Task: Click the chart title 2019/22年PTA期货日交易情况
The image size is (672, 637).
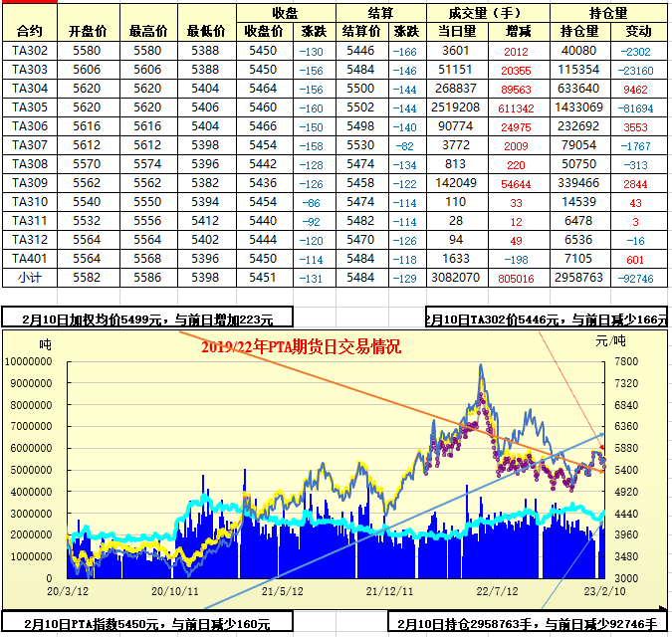Action: (x=301, y=347)
